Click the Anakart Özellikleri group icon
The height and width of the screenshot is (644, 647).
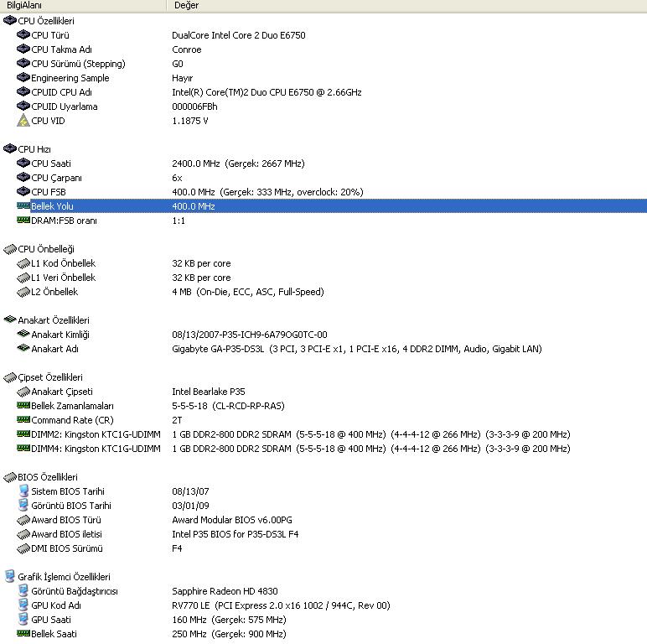click(x=9, y=319)
